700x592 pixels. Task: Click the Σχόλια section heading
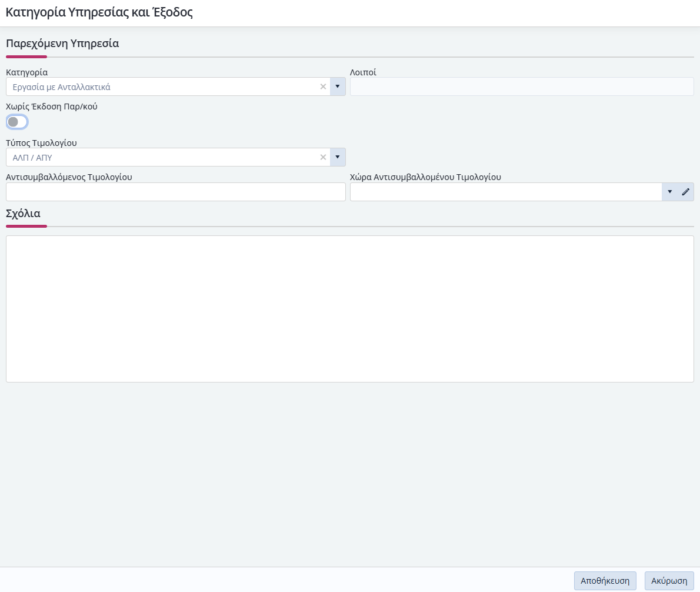pyautogui.click(x=23, y=213)
